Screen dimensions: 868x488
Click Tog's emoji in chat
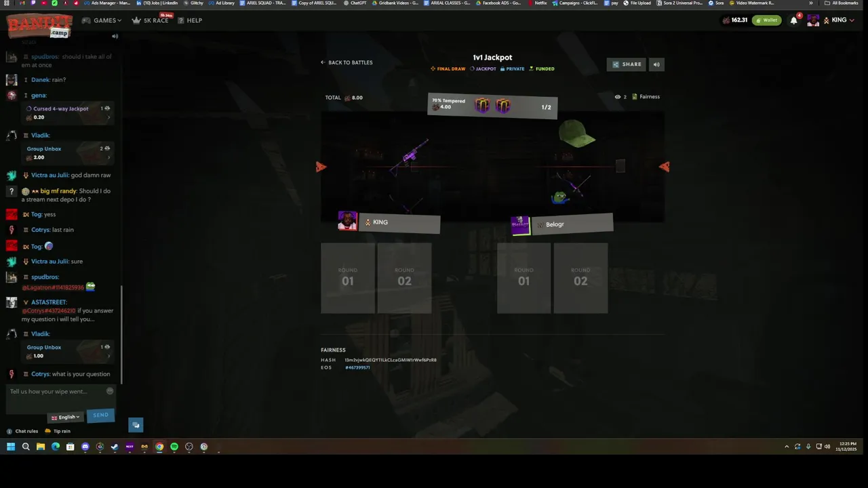coord(49,246)
